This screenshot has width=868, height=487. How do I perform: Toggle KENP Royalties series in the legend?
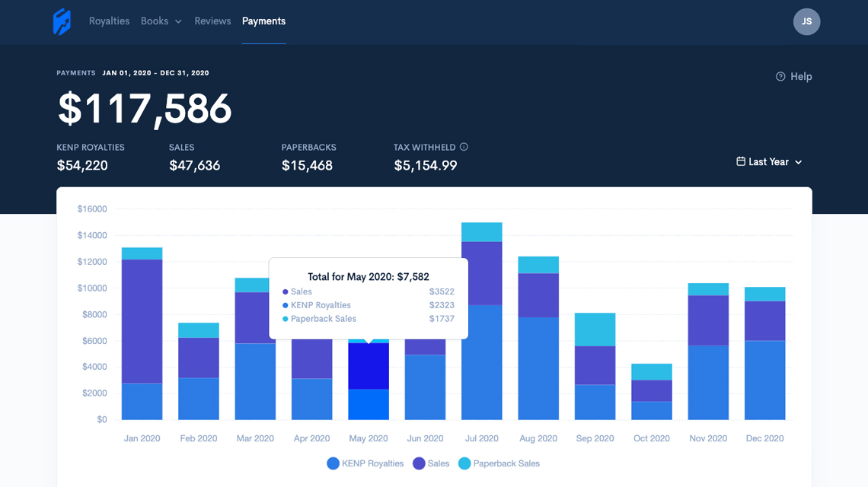click(x=365, y=463)
